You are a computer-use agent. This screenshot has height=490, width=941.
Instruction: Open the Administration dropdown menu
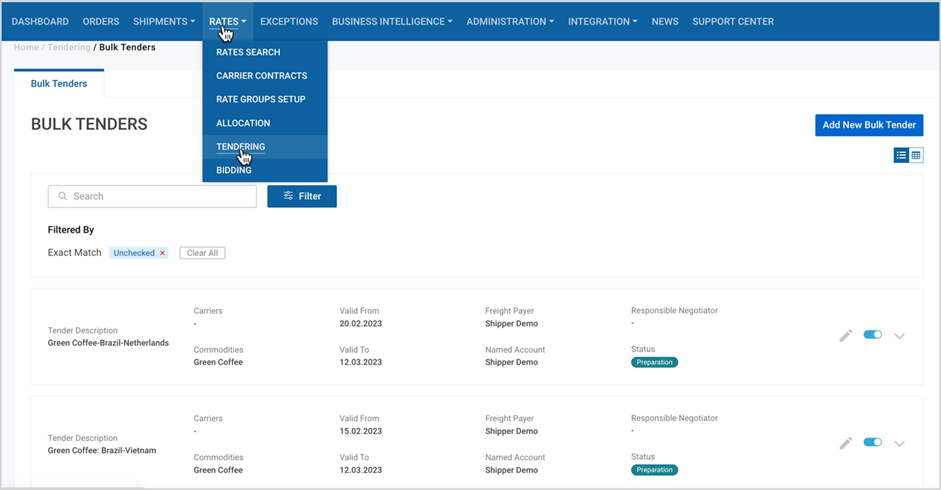pyautogui.click(x=510, y=22)
